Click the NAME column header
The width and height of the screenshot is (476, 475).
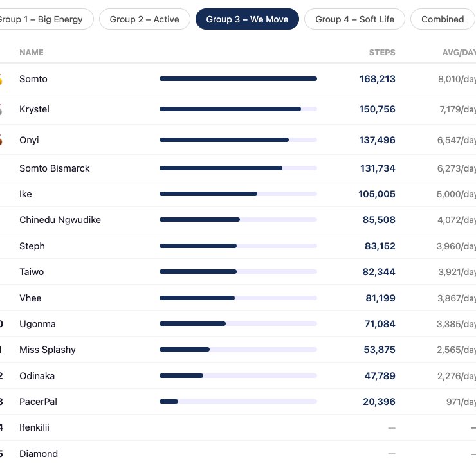pyautogui.click(x=32, y=53)
